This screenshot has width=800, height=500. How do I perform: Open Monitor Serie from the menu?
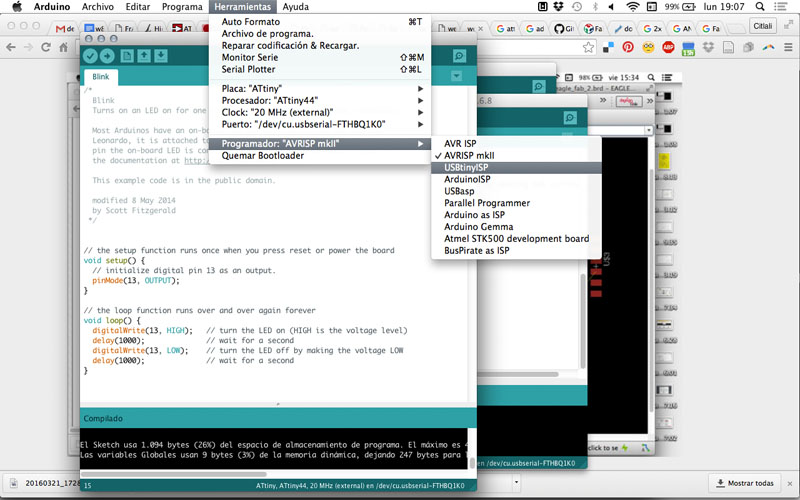320,57
